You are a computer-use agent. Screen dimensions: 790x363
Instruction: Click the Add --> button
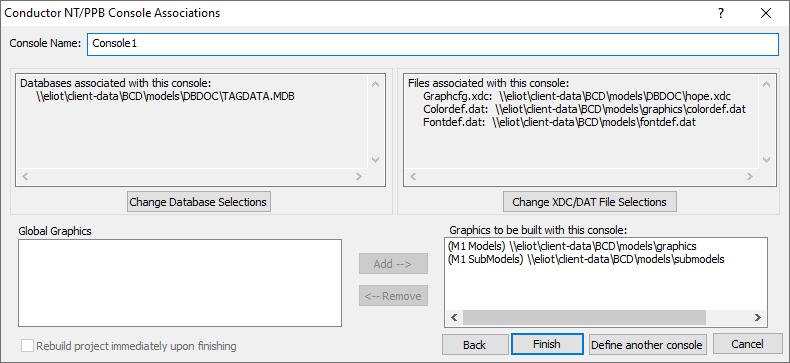tap(393, 264)
